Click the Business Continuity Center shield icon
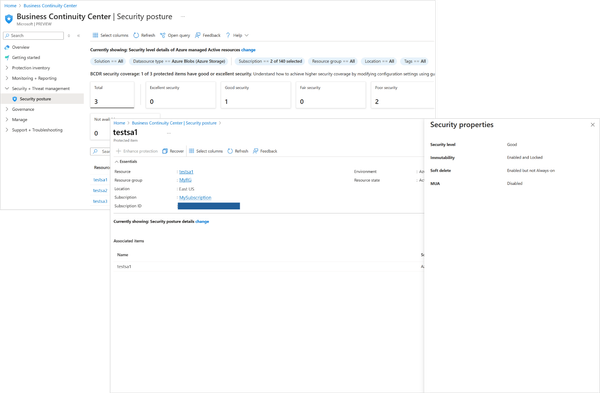This screenshot has width=600, height=393. [x=9, y=18]
